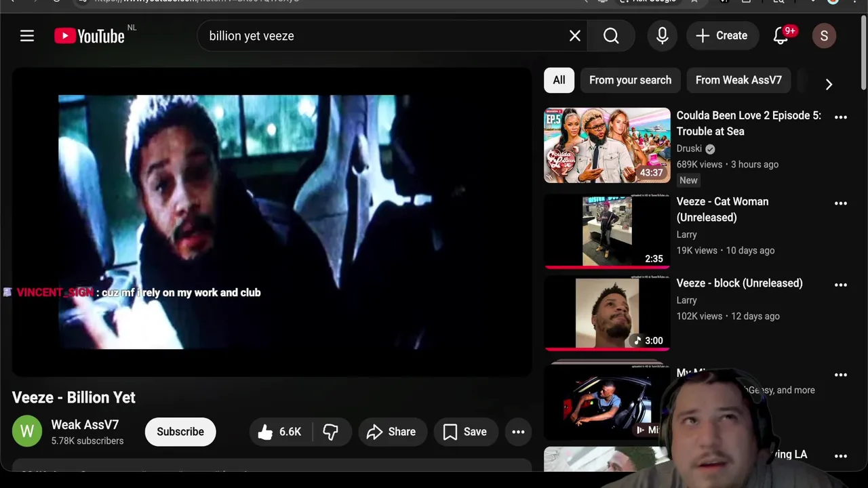Share the video

pos(391,432)
